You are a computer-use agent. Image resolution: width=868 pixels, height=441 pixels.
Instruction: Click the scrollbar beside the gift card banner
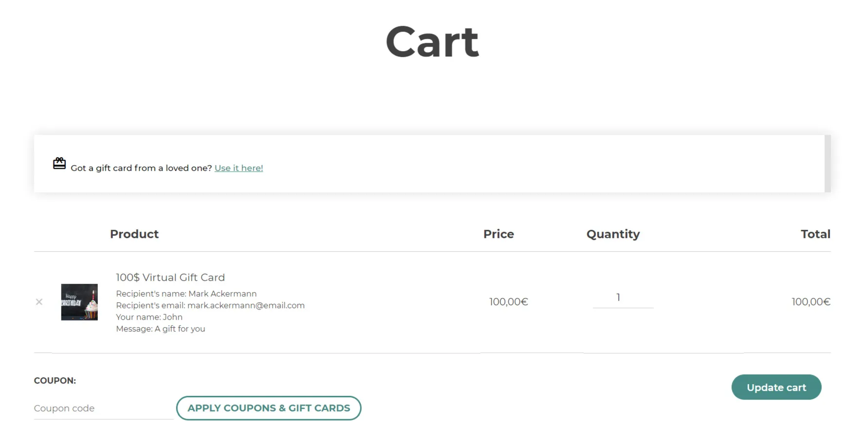click(x=828, y=164)
